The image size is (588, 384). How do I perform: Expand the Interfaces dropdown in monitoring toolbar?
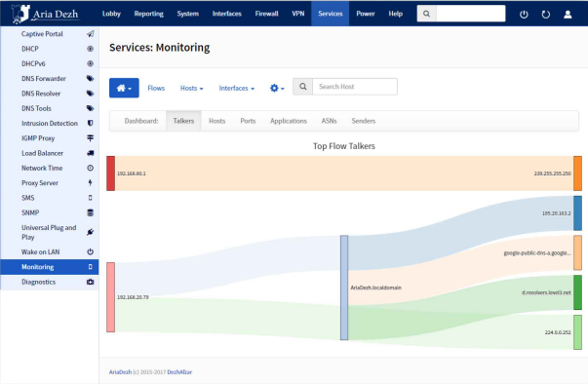(x=237, y=88)
